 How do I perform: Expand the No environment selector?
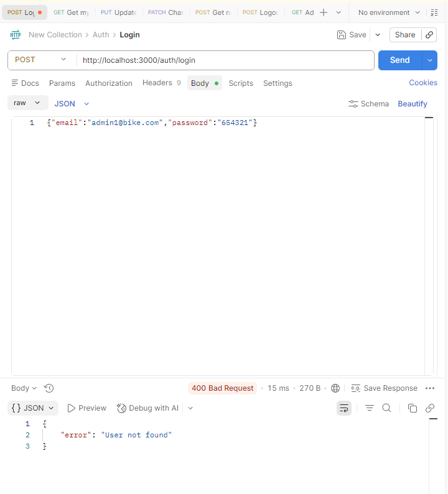389,12
